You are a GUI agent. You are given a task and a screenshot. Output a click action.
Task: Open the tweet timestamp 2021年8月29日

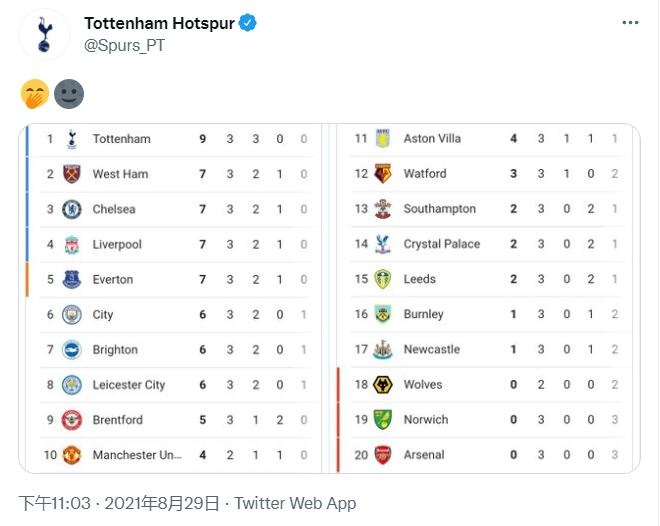pos(162,503)
